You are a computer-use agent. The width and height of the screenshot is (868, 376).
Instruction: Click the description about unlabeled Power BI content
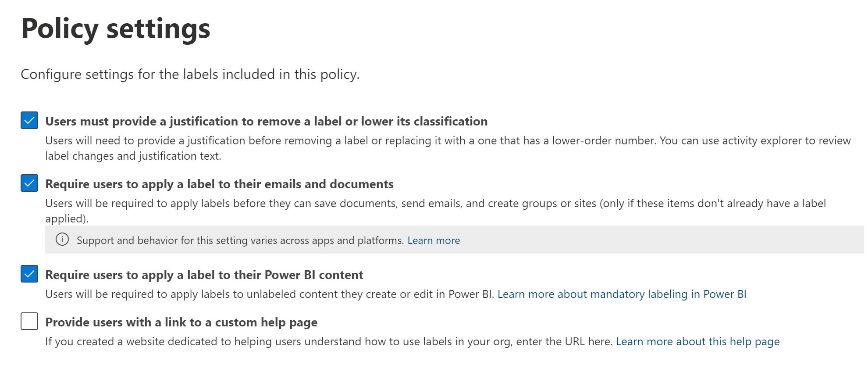click(270, 294)
